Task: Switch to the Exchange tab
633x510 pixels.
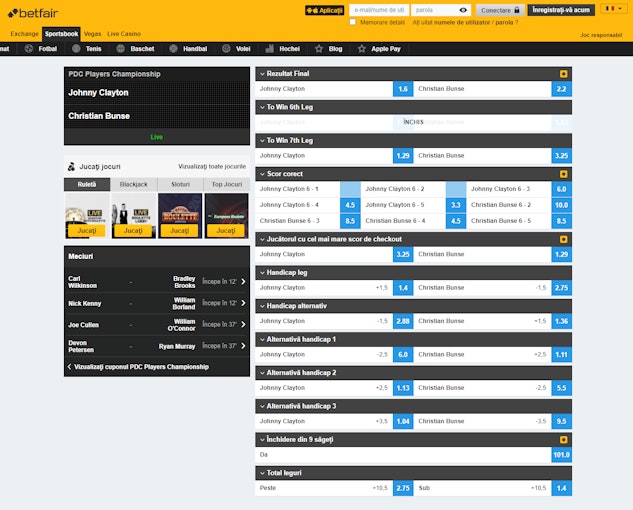Action: point(24,34)
